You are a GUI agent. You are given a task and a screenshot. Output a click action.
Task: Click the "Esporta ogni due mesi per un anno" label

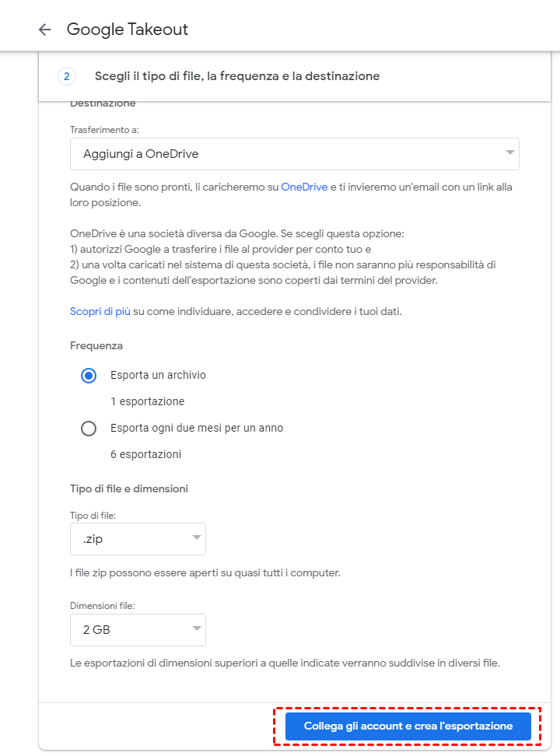tap(197, 428)
